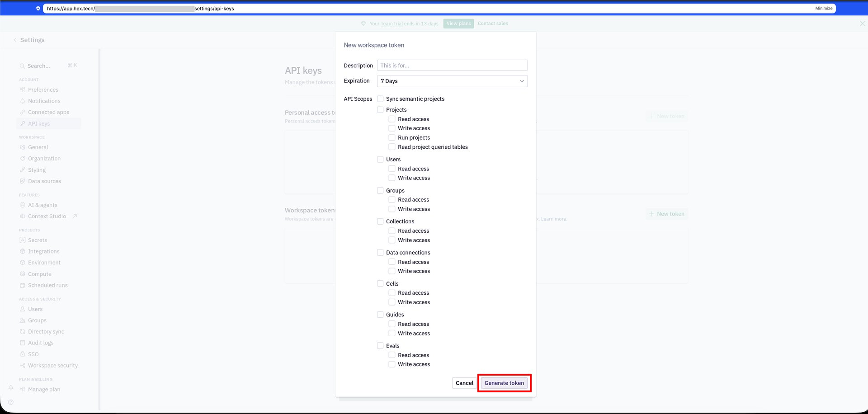The width and height of the screenshot is (868, 414).
Task: Open Organization settings
Action: [x=44, y=159]
